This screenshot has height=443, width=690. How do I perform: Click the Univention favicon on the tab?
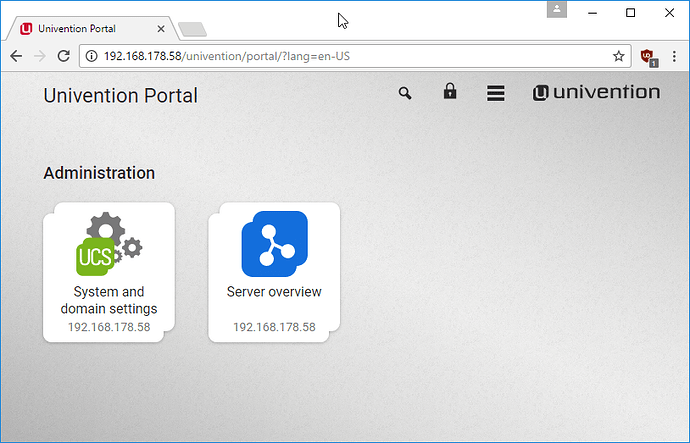[26, 29]
